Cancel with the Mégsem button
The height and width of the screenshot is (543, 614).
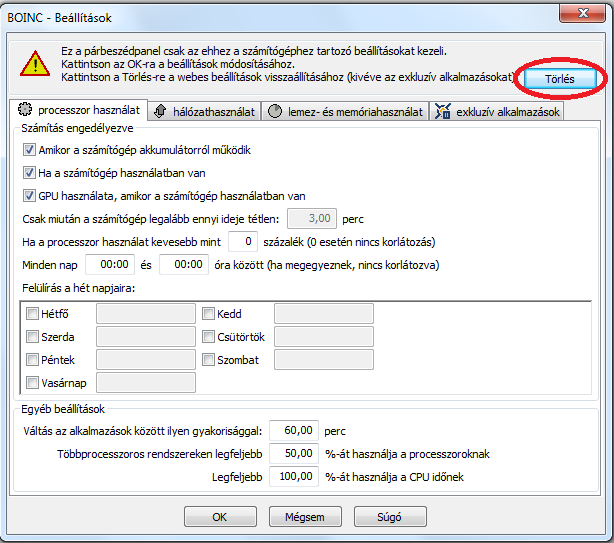305,517
